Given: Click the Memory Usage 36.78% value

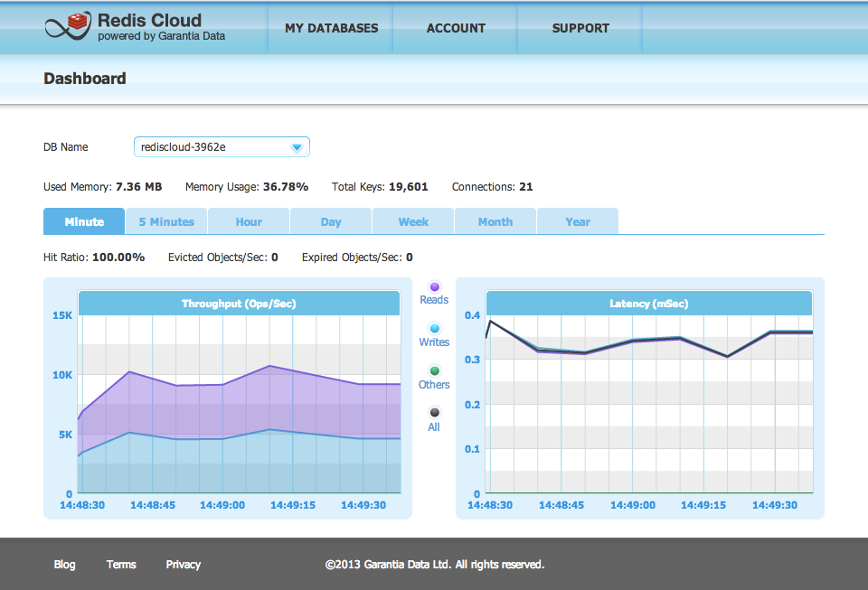Looking at the screenshot, I should pyautogui.click(x=286, y=187).
